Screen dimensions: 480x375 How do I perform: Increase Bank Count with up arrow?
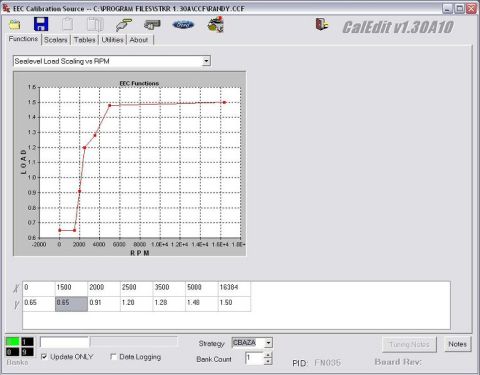pos(268,355)
